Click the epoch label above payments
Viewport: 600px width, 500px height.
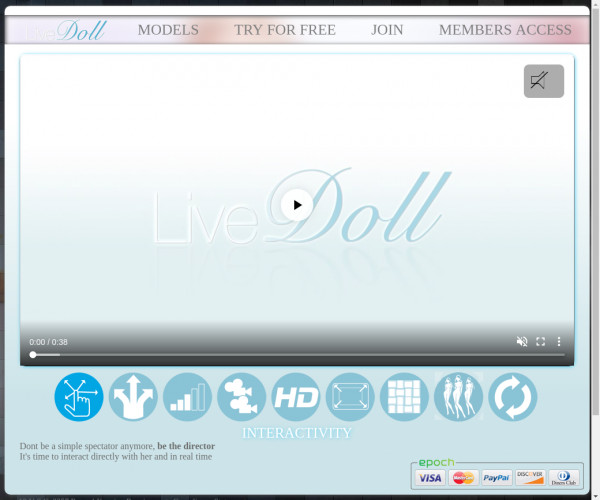pos(436,463)
